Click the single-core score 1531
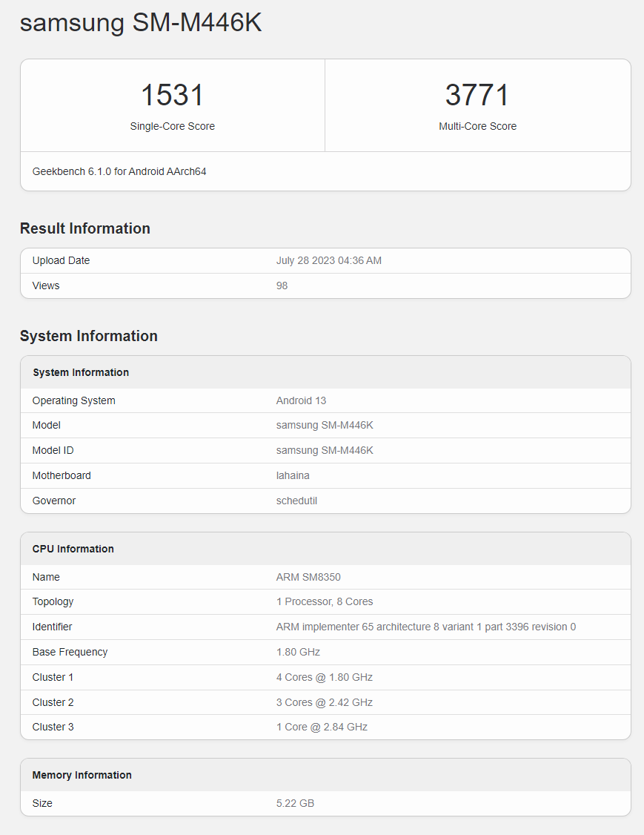The width and height of the screenshot is (644, 835). [x=172, y=96]
